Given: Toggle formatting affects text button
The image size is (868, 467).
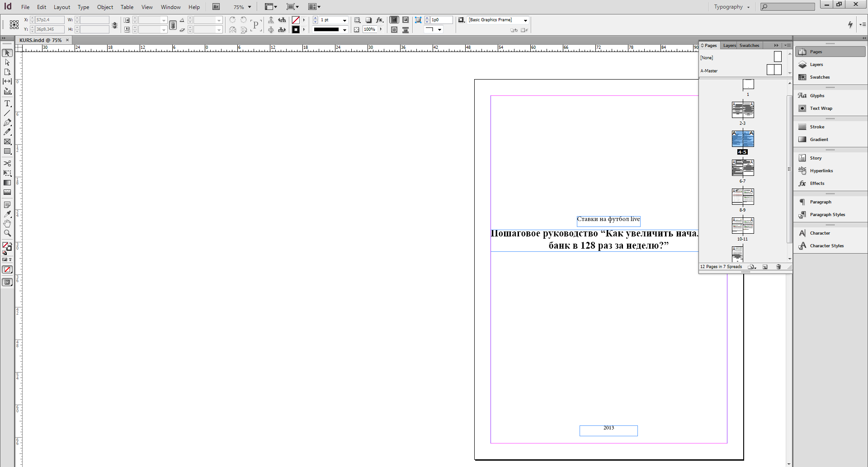Looking at the screenshot, I should click(x=10, y=259).
